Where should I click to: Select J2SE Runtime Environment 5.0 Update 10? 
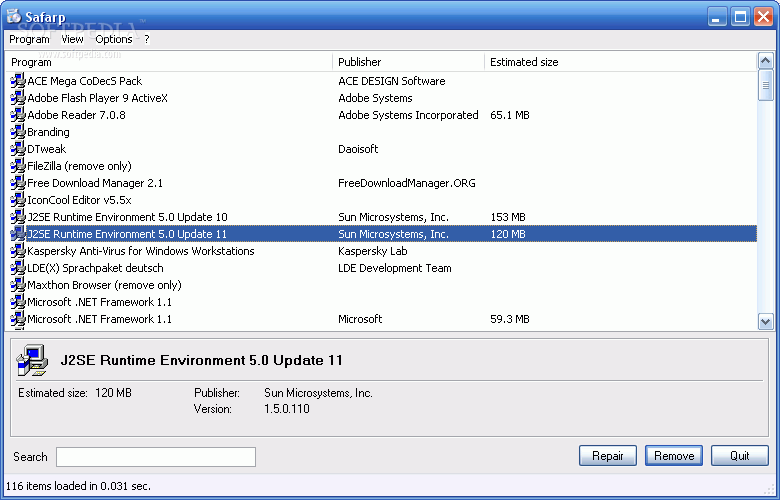click(127, 217)
